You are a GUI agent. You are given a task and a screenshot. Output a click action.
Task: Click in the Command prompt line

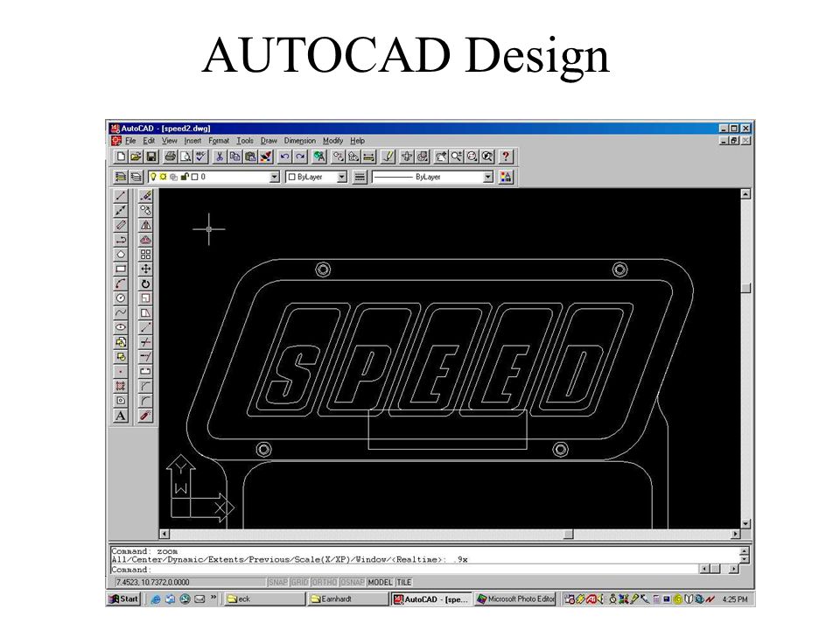(x=404, y=569)
